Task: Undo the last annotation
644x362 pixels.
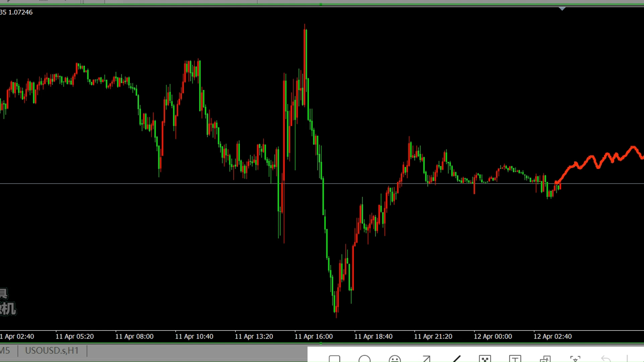Action: coord(606,359)
